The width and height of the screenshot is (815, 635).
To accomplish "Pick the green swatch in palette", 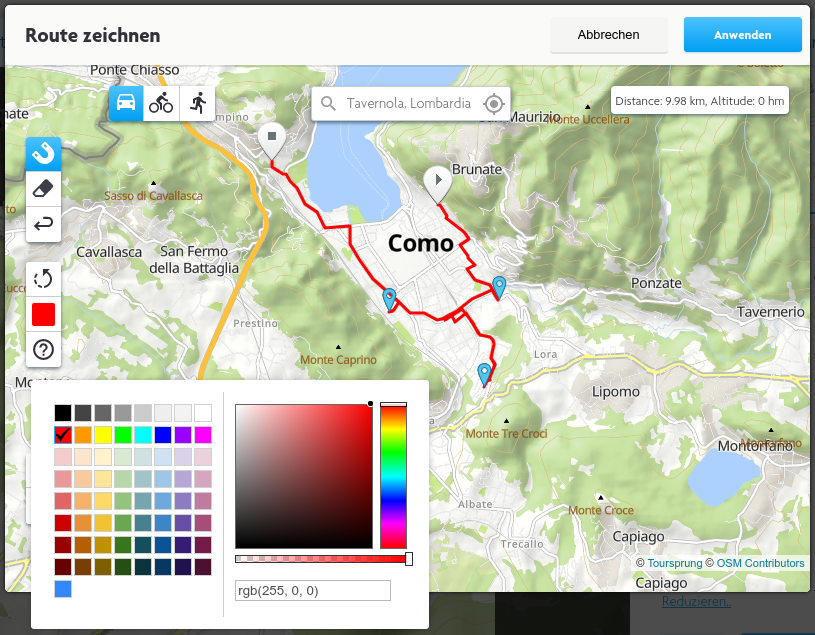I will (x=123, y=434).
